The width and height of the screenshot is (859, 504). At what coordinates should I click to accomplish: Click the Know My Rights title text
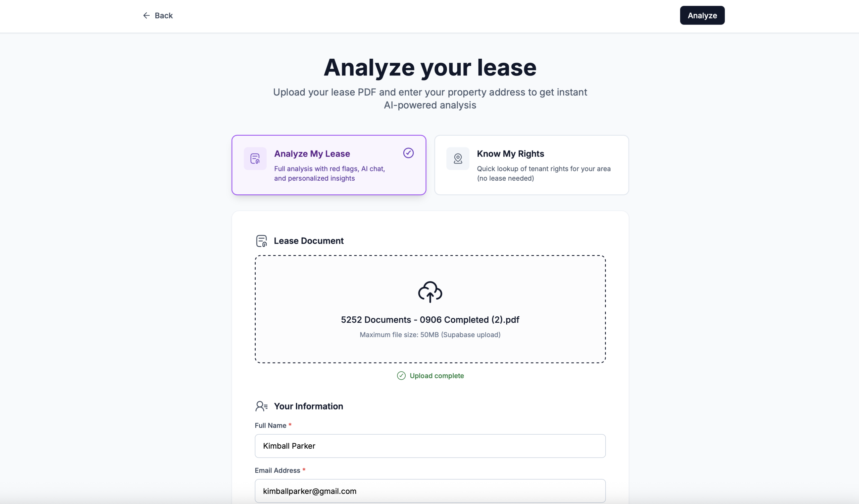tap(510, 154)
